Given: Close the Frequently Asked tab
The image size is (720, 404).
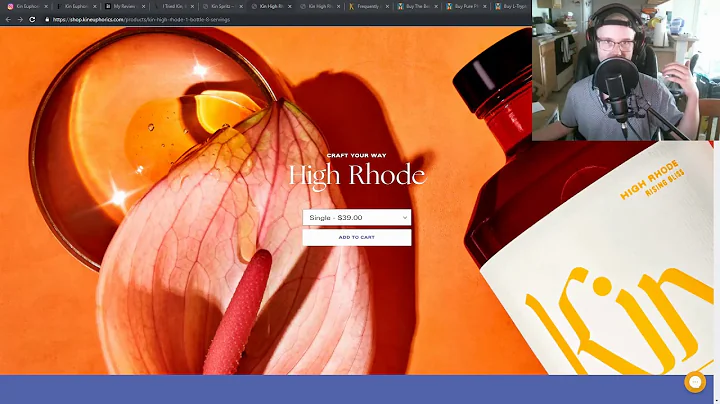Looking at the screenshot, I should click(387, 6).
